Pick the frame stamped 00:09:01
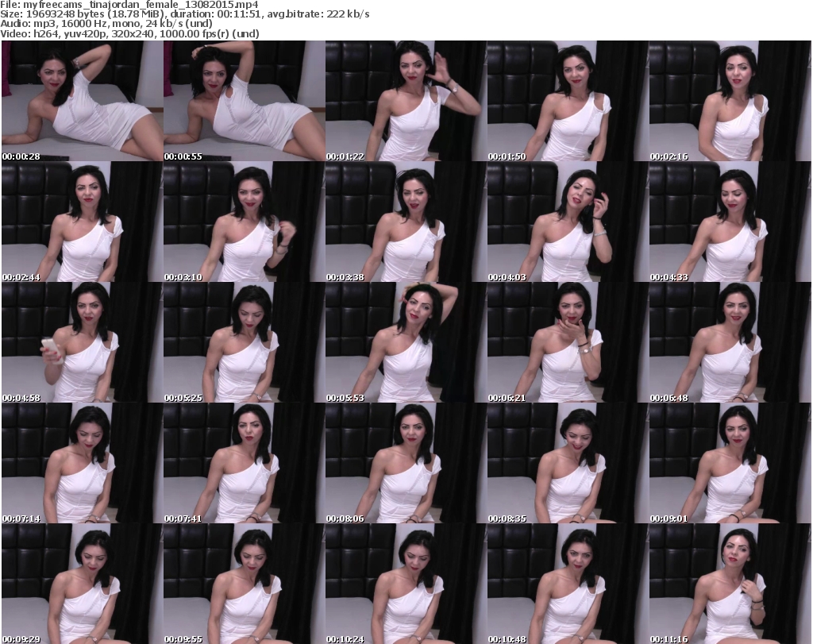 (x=730, y=463)
